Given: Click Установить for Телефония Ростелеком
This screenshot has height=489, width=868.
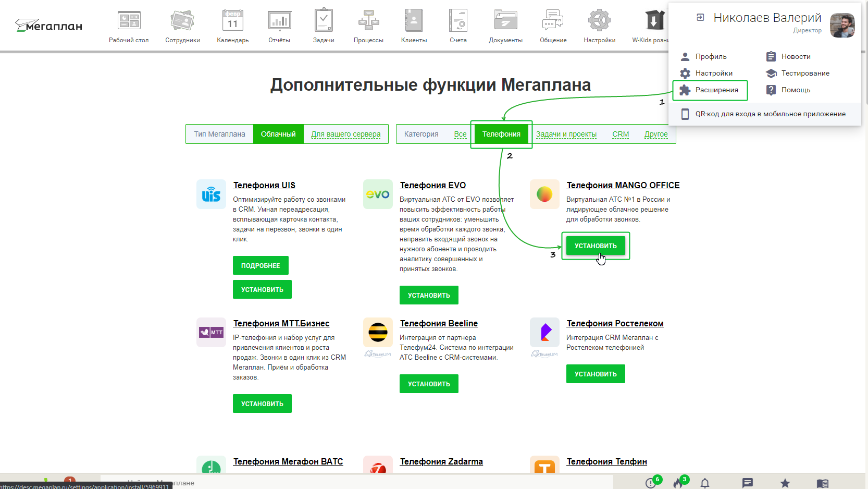Looking at the screenshot, I should [596, 374].
